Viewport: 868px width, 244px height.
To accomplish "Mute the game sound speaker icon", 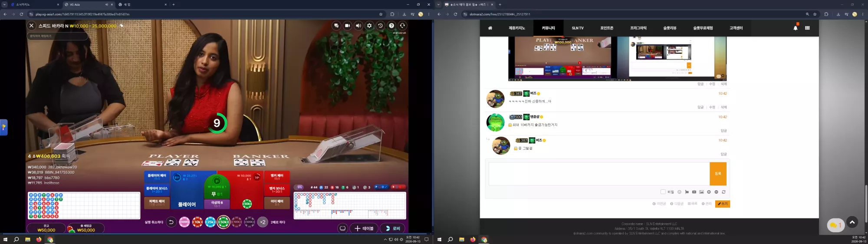I will coord(358,26).
